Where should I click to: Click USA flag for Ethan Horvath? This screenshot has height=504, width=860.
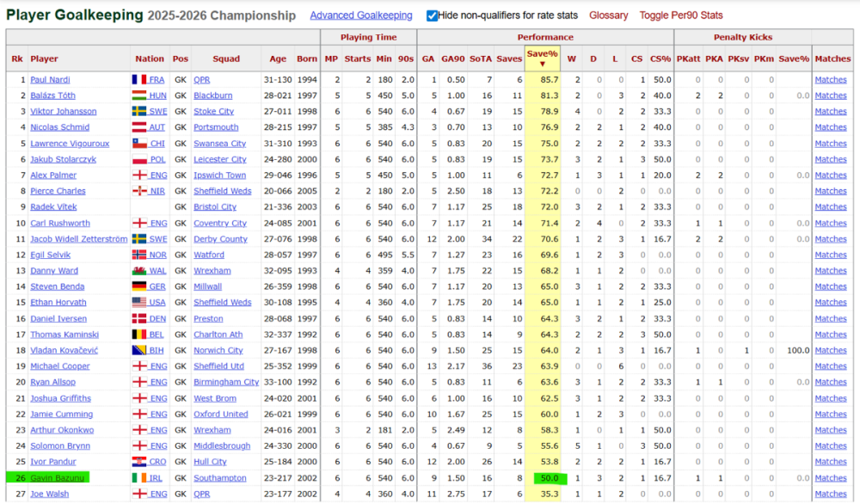click(139, 303)
